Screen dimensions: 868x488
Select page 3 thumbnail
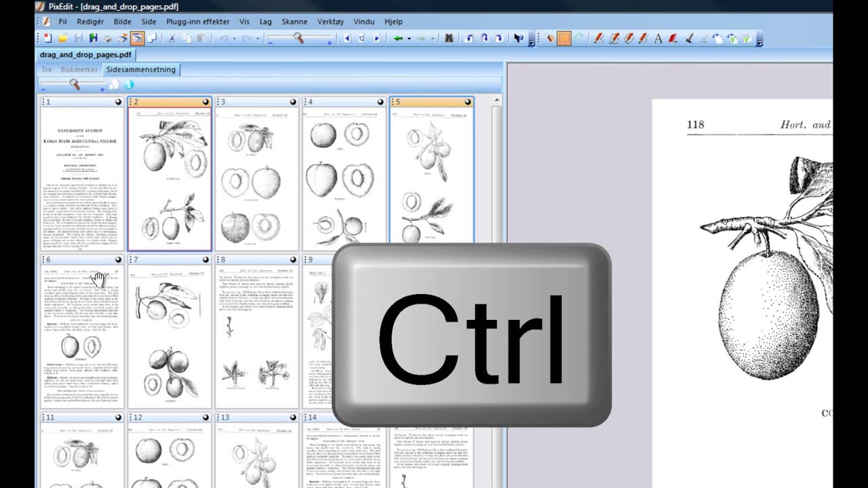coord(256,174)
